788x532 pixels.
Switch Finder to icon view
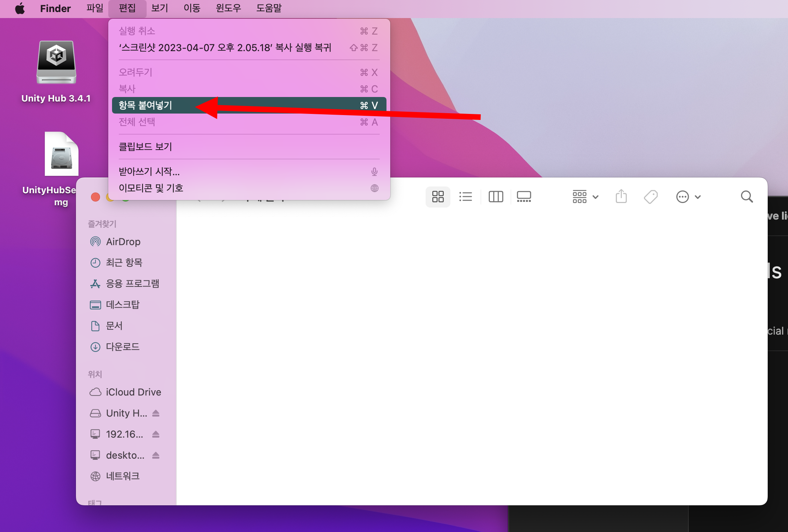coord(438,197)
